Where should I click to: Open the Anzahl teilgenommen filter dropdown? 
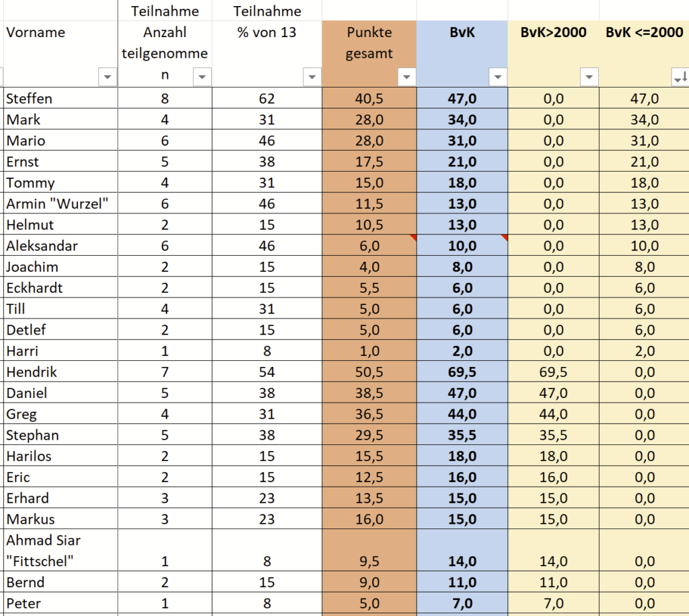pos(202,77)
